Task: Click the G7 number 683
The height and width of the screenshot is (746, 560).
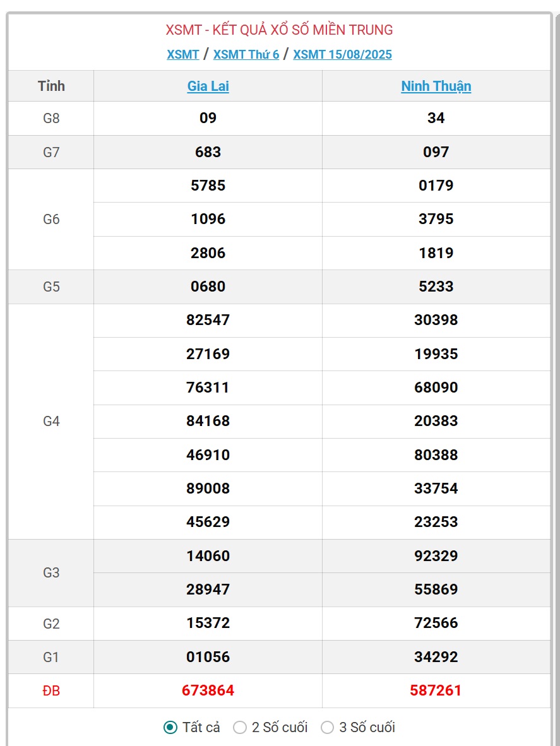Action: [208, 152]
